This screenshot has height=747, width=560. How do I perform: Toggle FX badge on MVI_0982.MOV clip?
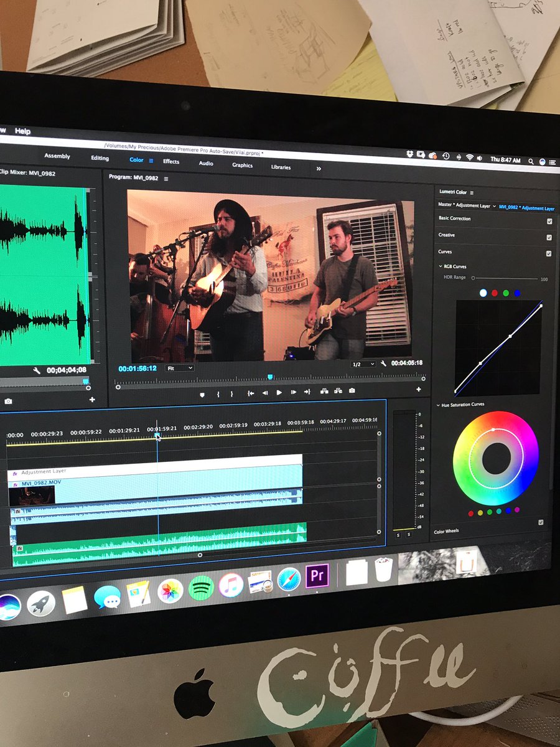coord(16,484)
